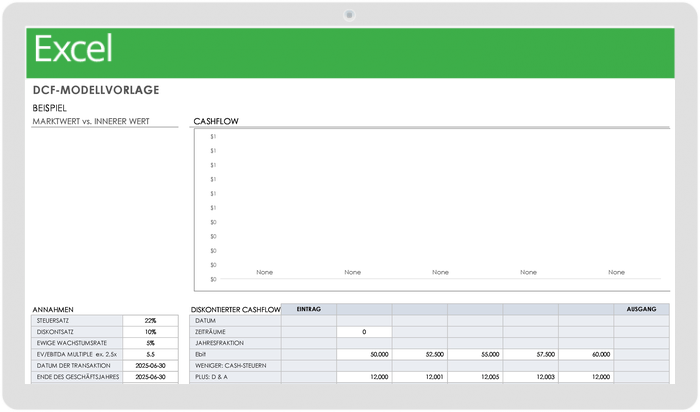Click the MARKTWERT vs. INNERER WERT heading

(x=91, y=121)
